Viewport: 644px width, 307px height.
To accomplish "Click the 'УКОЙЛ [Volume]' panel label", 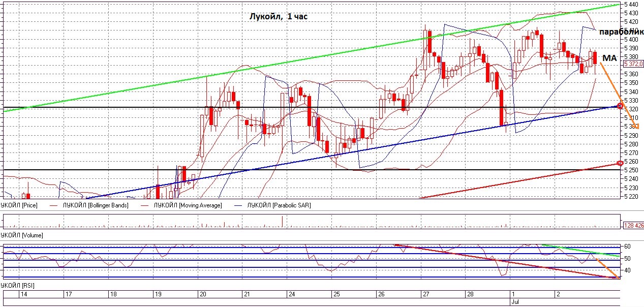I will tap(22, 235).
